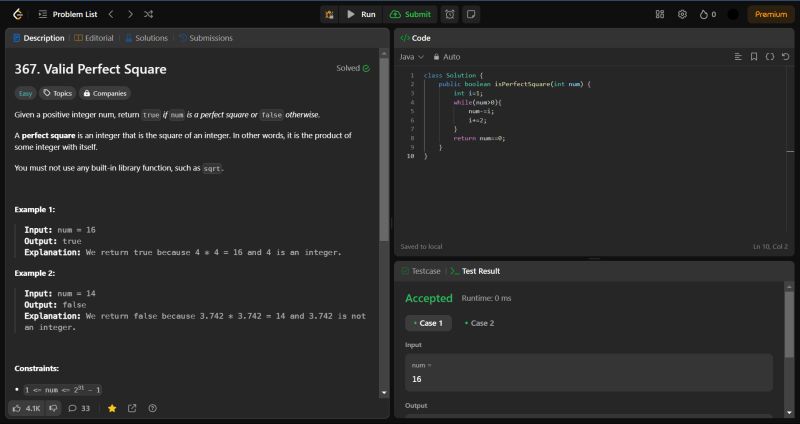Open the timer alarm clock icon
The width and height of the screenshot is (800, 424).
tap(450, 14)
